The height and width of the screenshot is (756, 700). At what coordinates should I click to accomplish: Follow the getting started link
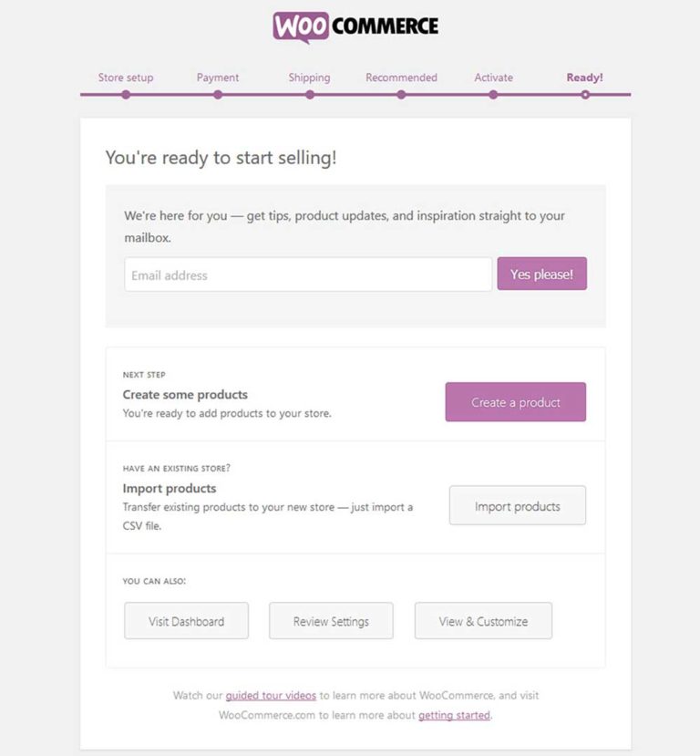click(453, 715)
